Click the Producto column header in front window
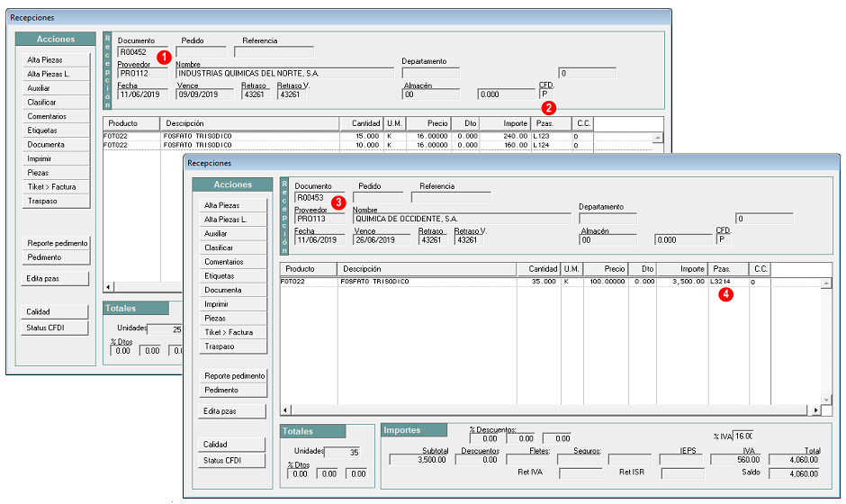The width and height of the screenshot is (846, 504). (309, 269)
